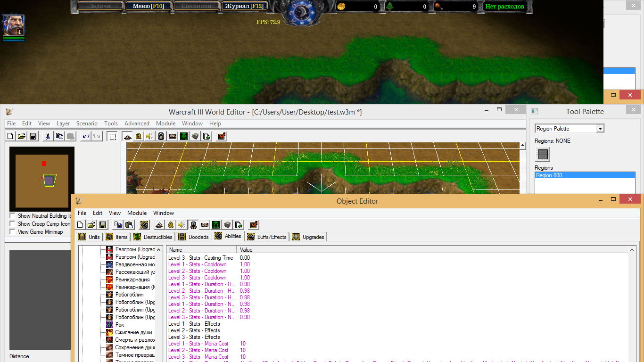Toggle View Game Minimap checkbox

pos(12,232)
